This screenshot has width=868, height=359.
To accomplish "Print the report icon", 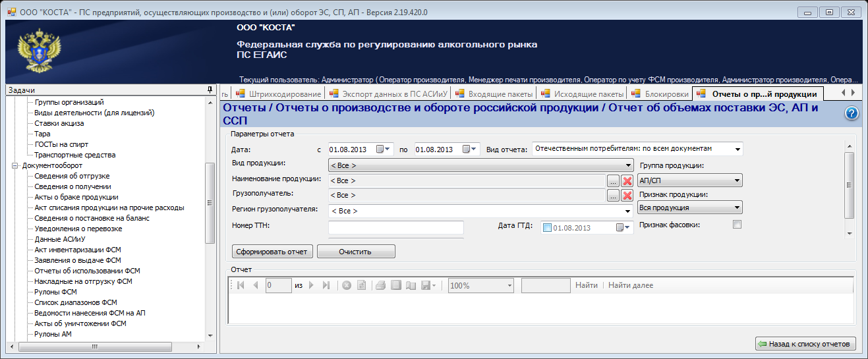I will 380,285.
